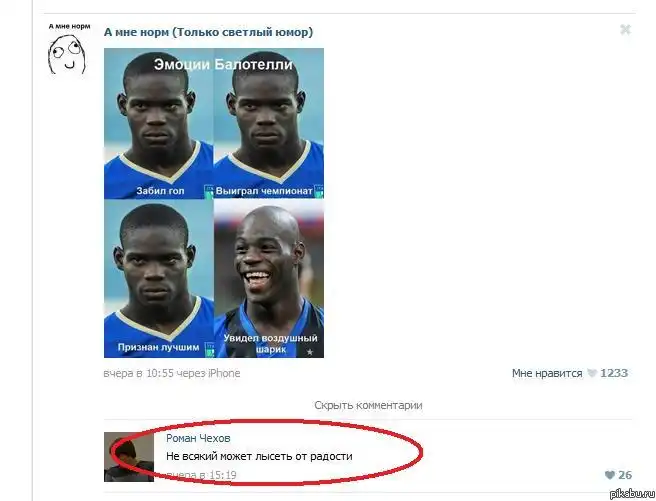The width and height of the screenshot is (656, 501).
Task: Hide the post with the X icon
Action: tap(625, 30)
